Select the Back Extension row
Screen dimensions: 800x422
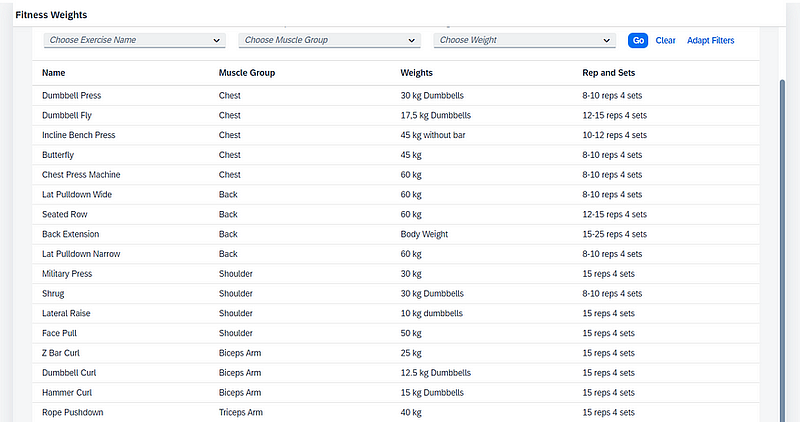395,234
